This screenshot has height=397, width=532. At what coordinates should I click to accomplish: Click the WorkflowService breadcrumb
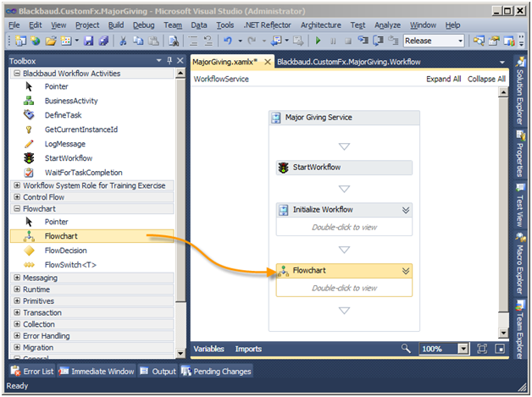(x=221, y=79)
